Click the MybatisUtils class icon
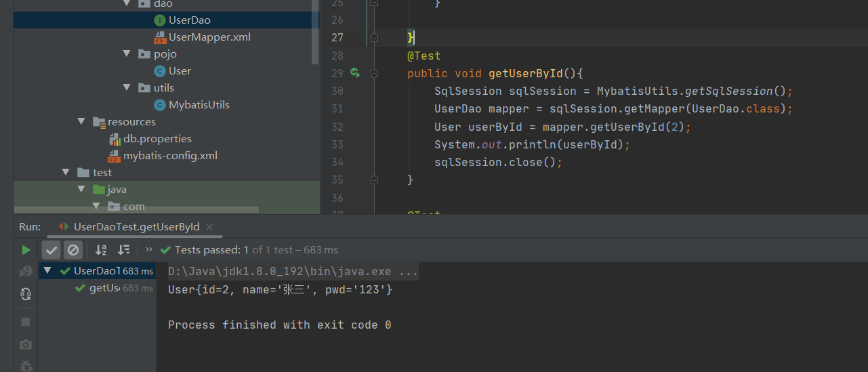This screenshot has height=372, width=868. (160, 105)
